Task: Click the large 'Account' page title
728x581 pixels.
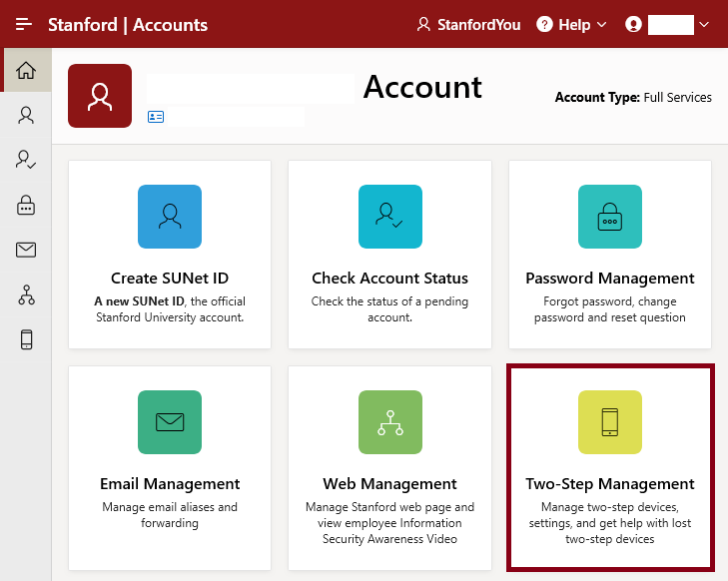Action: click(422, 87)
